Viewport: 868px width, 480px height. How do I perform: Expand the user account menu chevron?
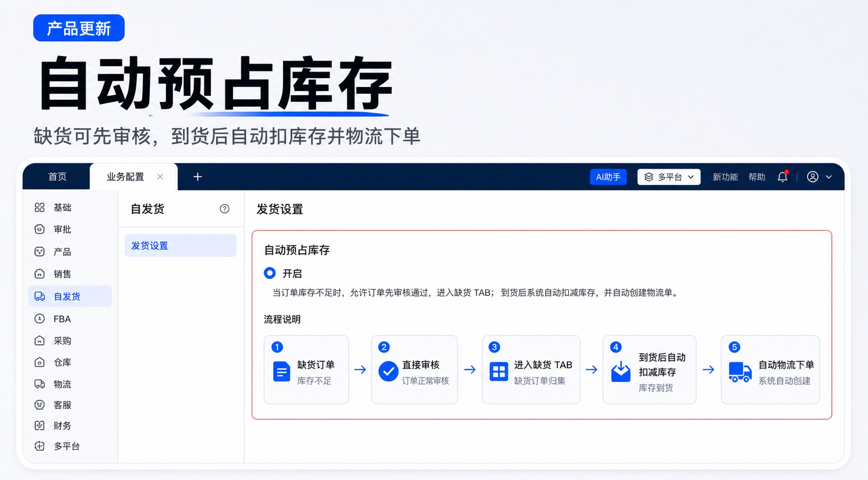click(829, 177)
